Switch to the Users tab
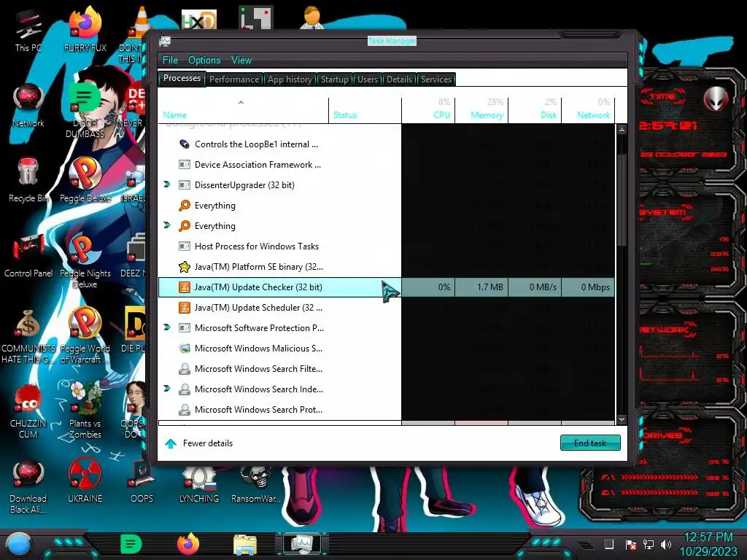 (368, 79)
